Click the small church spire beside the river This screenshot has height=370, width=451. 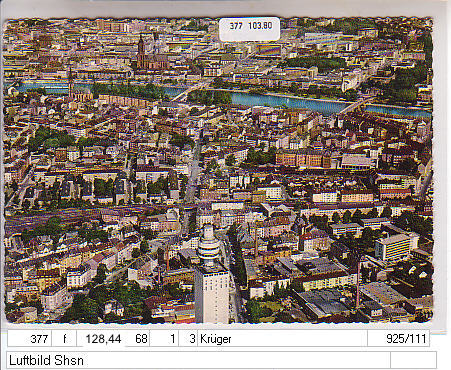(x=70, y=82)
